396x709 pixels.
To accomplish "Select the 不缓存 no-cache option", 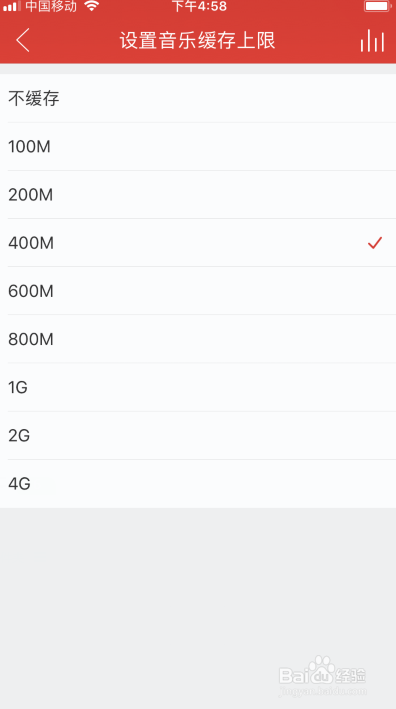I will tap(198, 98).
